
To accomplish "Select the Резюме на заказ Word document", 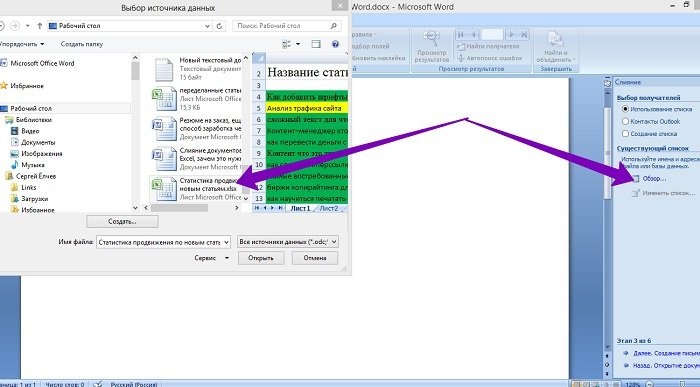I will [196, 129].
